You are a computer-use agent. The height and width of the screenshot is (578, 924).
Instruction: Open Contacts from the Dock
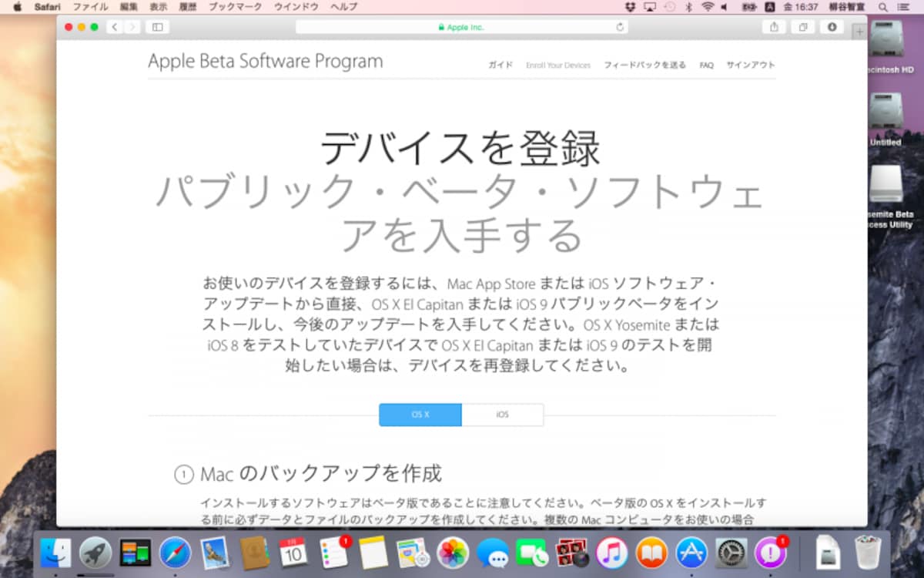(254, 553)
